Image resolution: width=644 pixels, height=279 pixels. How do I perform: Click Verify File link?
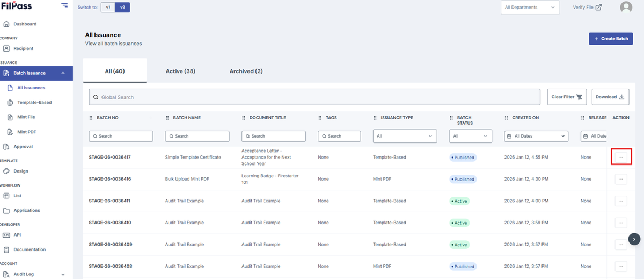click(587, 7)
